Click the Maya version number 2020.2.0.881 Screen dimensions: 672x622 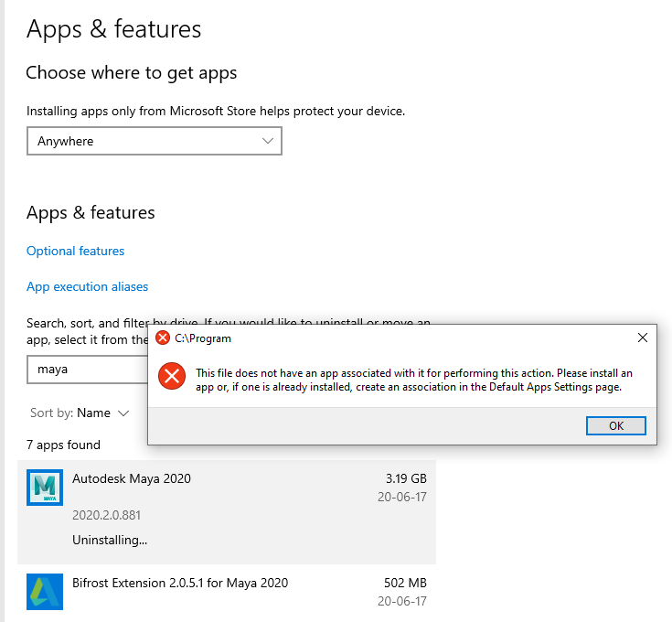point(106,515)
